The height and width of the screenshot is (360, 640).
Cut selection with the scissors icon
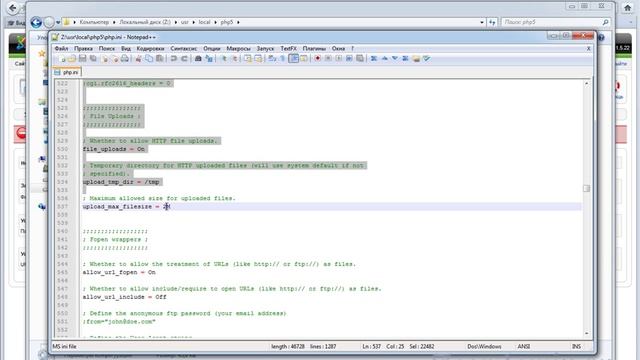click(138, 59)
